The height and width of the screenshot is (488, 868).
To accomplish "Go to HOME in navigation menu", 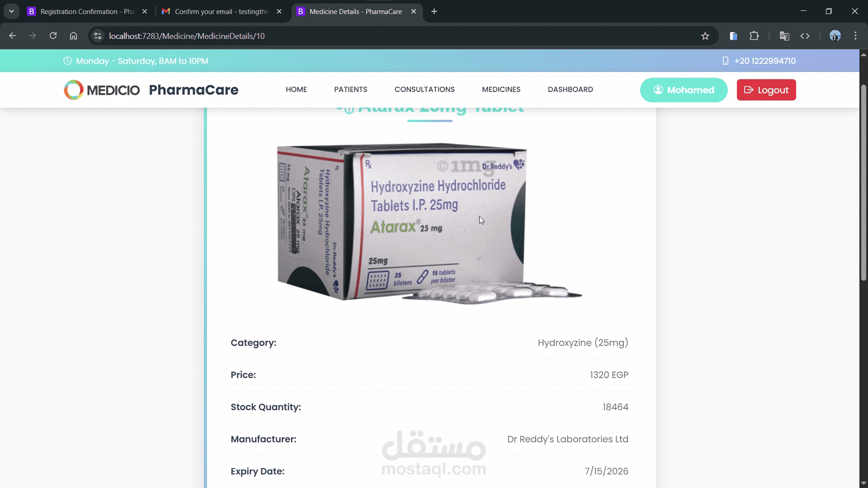I will [296, 89].
